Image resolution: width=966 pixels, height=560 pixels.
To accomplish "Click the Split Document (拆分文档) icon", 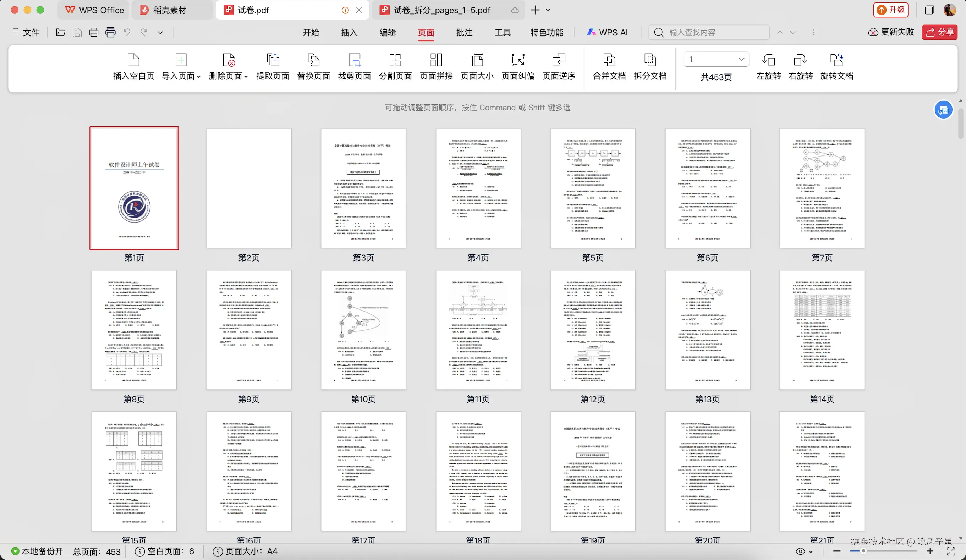I will [650, 60].
